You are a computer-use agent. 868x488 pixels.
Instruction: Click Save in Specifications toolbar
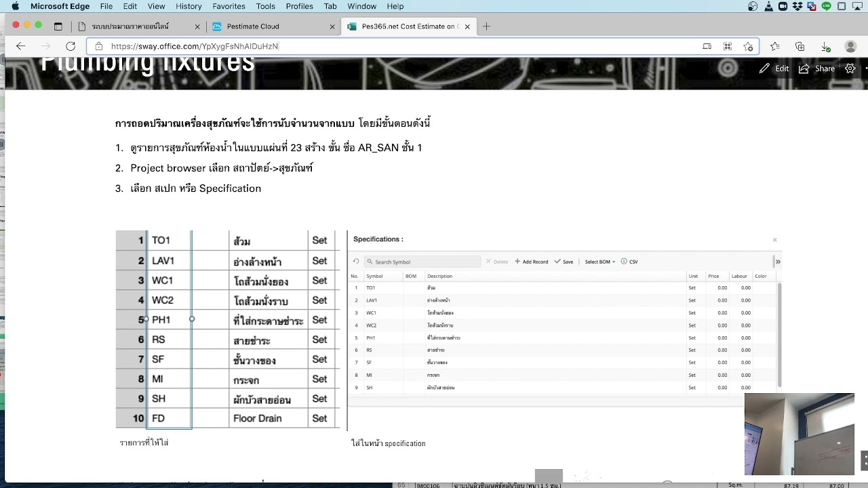pyautogui.click(x=564, y=262)
